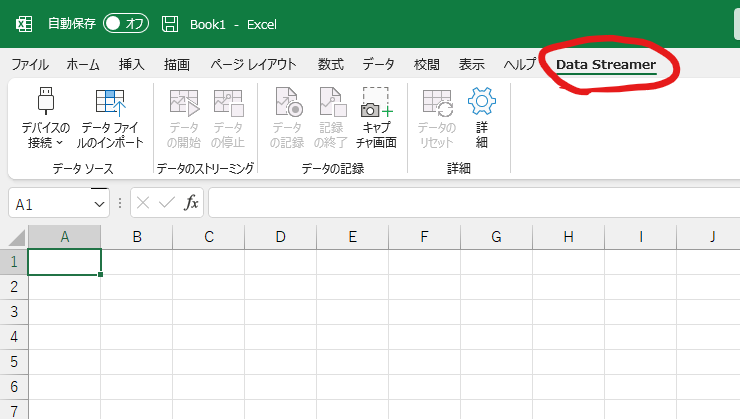Click the デバイスの接続 (Connect Device) icon

point(46,103)
